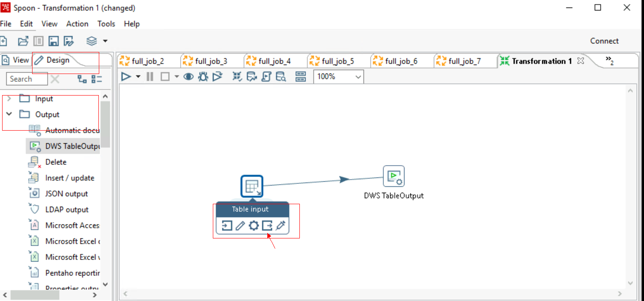The width and height of the screenshot is (644, 301).
Task: Select the DWS TableOutput step in tree
Action: pyautogui.click(x=63, y=146)
